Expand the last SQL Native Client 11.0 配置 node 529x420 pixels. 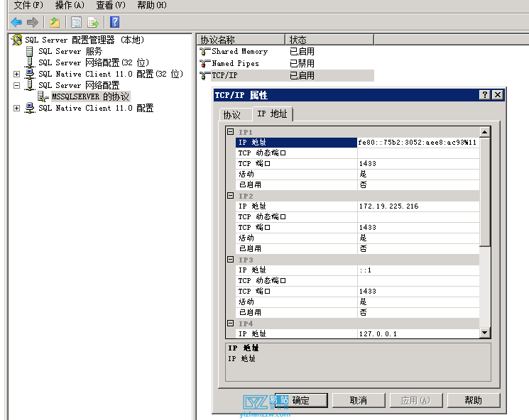point(16,108)
